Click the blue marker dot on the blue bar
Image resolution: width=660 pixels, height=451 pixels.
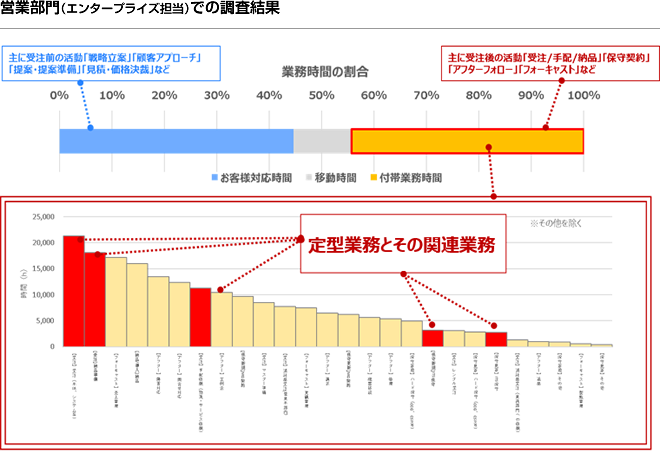point(90,128)
